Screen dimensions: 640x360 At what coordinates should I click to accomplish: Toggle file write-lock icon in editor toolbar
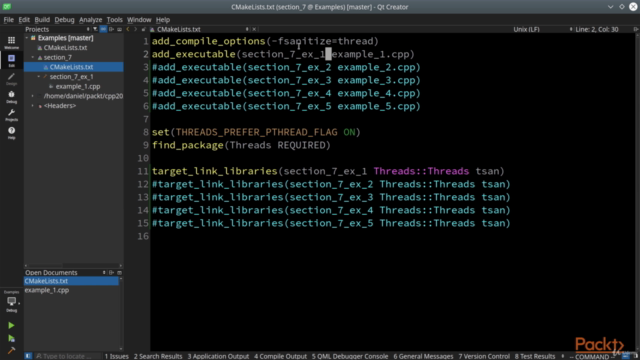tap(144, 29)
